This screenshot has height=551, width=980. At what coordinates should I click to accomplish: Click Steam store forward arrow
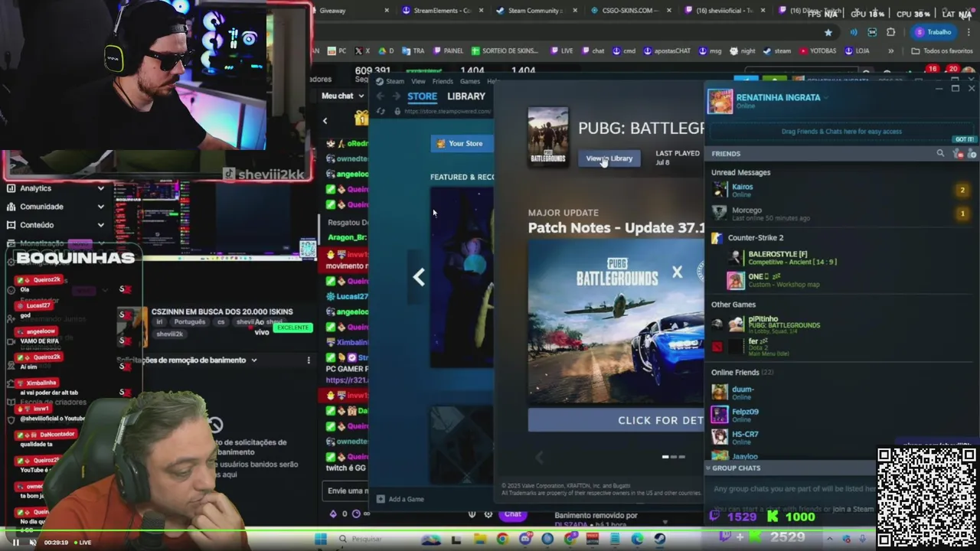396,96
